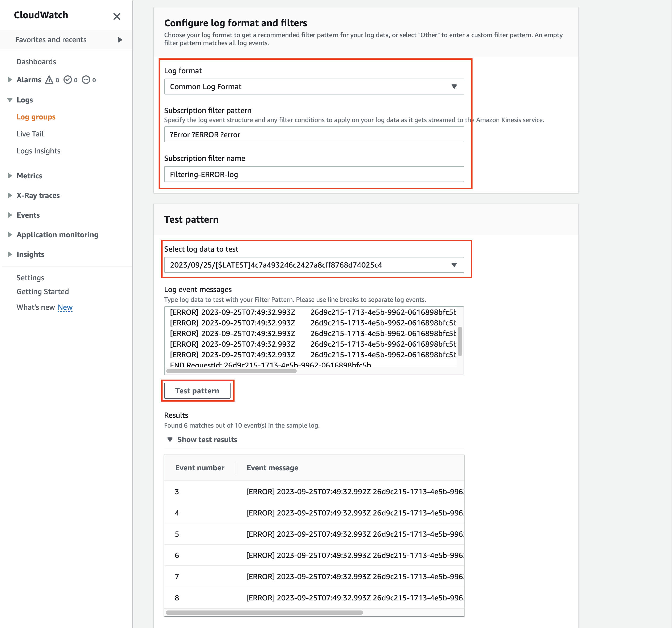The width and height of the screenshot is (672, 628).
Task: Expand the X-Ray traces section
Action: [x=10, y=195]
